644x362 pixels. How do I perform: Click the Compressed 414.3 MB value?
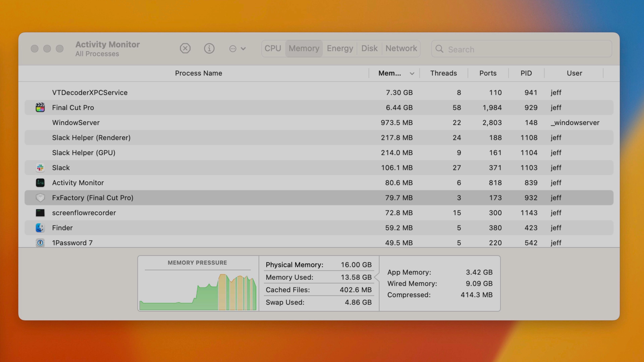point(476,295)
